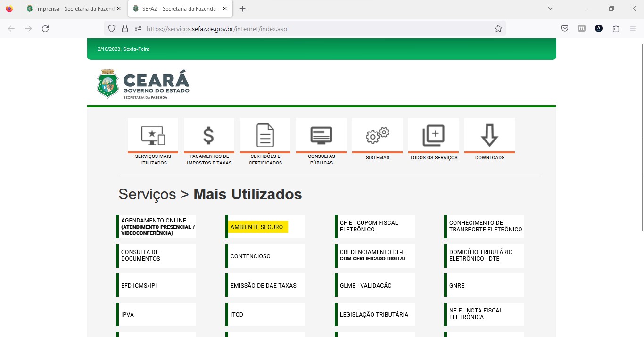Open the Firefox extensions puzzle icon
This screenshot has height=337, width=644.
click(616, 29)
